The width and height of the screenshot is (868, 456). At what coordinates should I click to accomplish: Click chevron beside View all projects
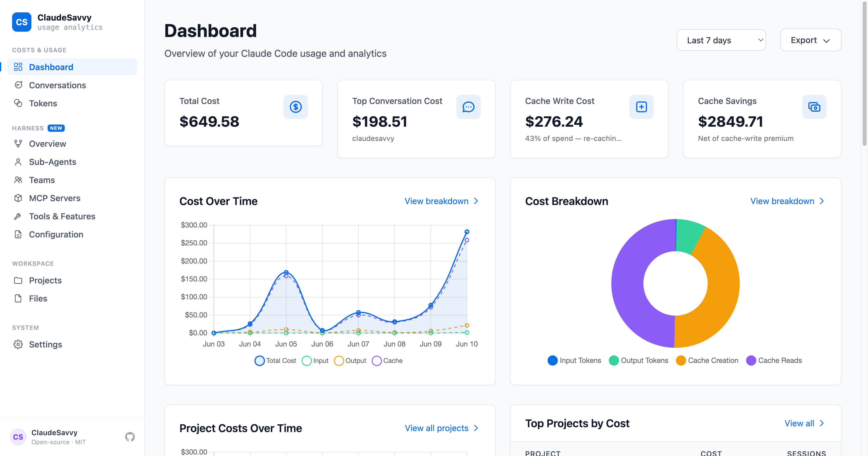click(476, 428)
